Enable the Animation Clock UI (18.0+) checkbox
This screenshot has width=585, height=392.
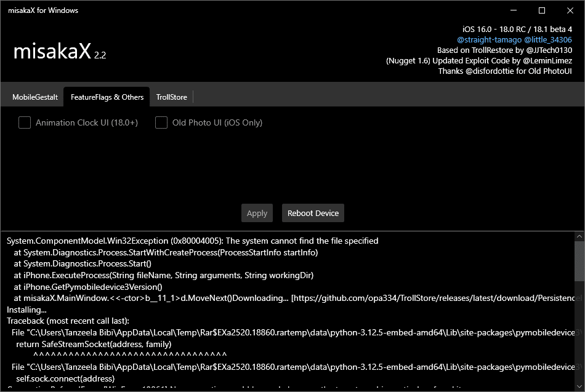(x=25, y=122)
